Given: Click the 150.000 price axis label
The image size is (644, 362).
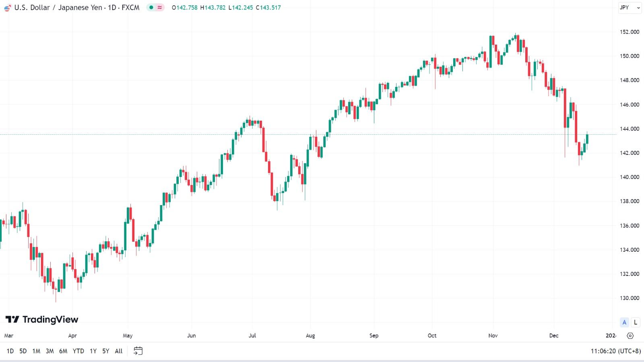Looking at the screenshot, I should [x=629, y=56].
